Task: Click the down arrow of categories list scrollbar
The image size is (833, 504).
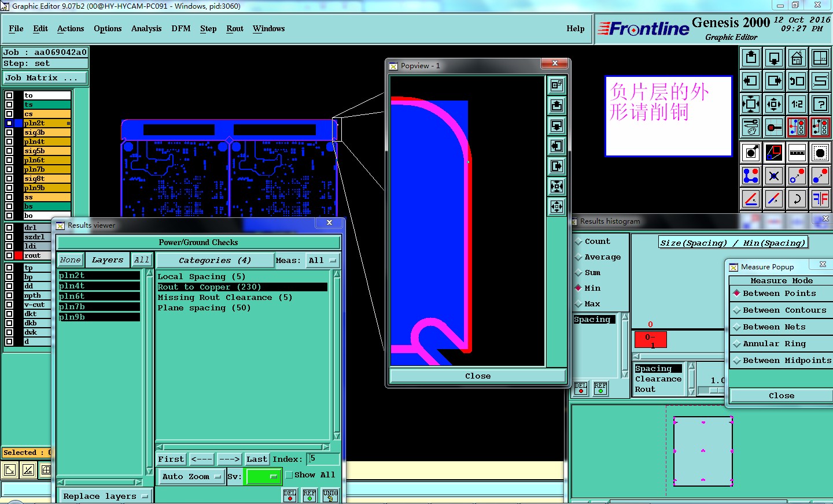Action: tap(337, 436)
